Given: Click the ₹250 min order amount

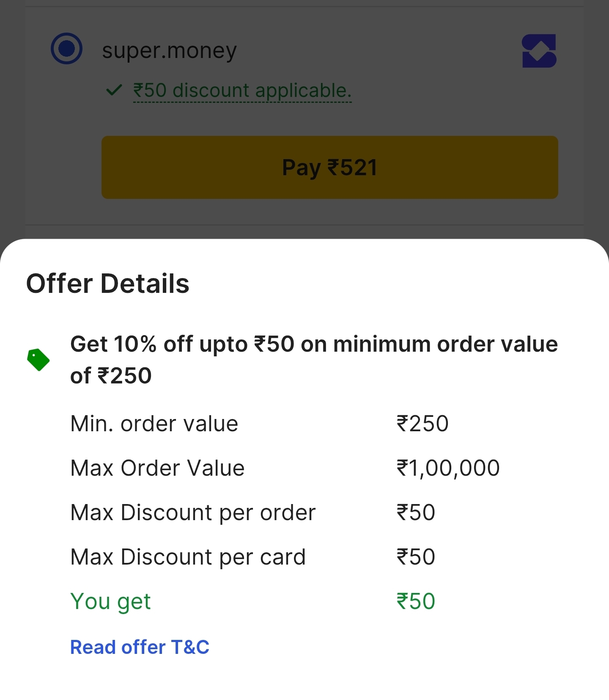Looking at the screenshot, I should 422,424.
